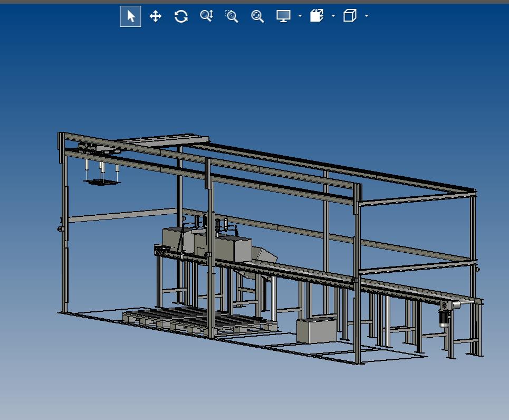Click the section view icon

[x=317, y=16]
